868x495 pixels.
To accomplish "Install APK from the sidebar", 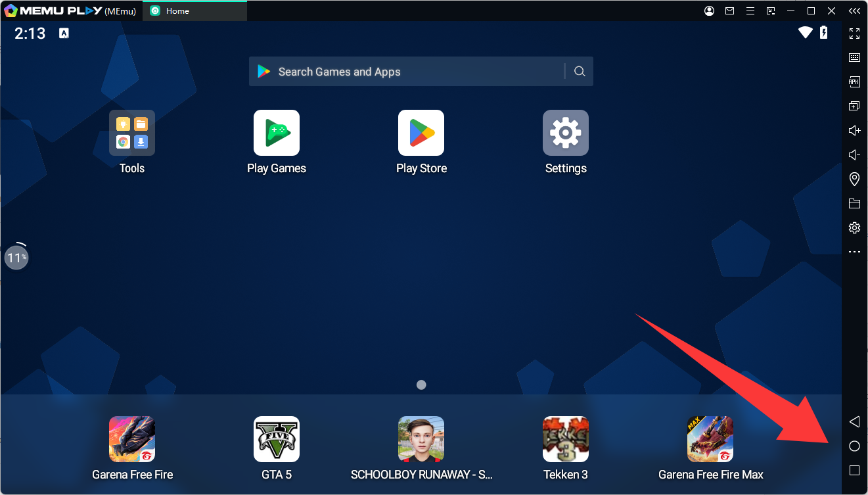I will (854, 82).
